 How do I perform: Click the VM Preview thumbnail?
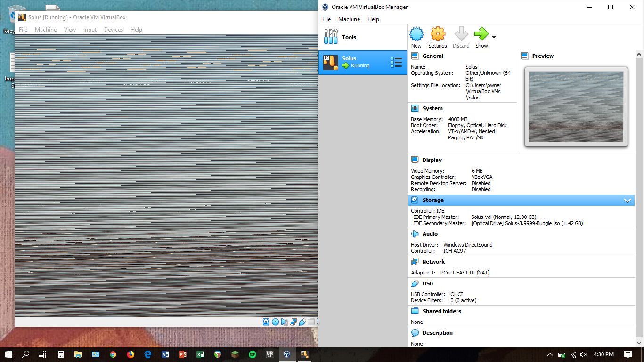click(575, 107)
